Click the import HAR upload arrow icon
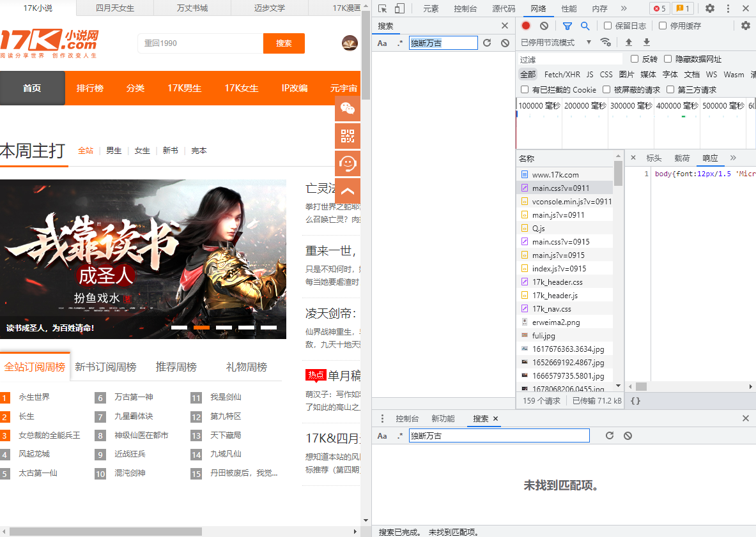 [x=629, y=42]
